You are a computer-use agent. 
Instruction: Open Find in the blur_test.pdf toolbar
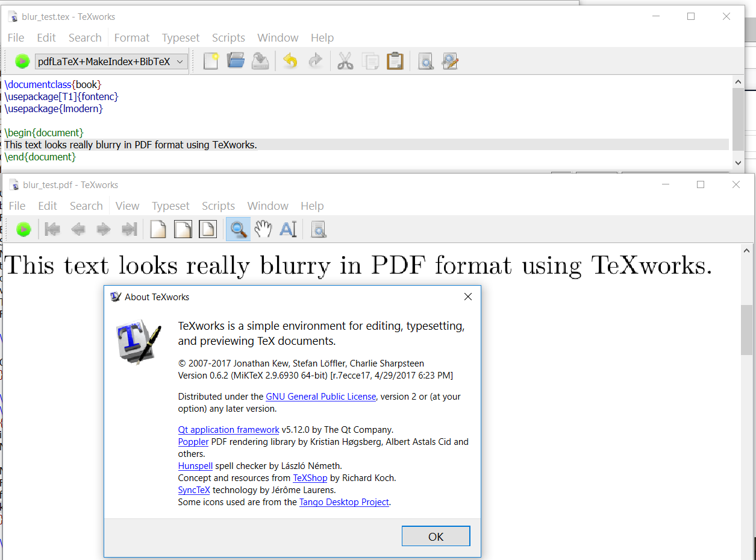[x=319, y=229]
